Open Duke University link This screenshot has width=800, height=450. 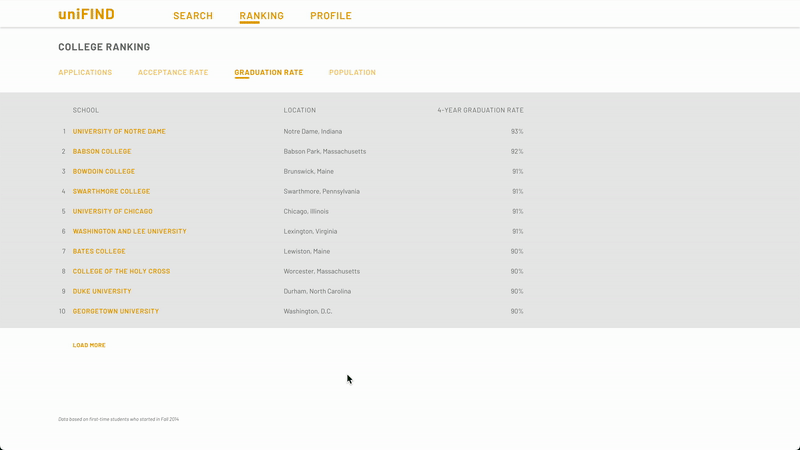tap(102, 291)
